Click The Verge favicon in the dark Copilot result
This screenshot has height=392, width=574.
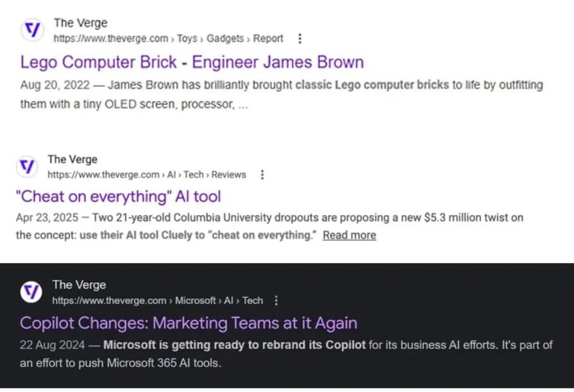pyautogui.click(x=31, y=293)
